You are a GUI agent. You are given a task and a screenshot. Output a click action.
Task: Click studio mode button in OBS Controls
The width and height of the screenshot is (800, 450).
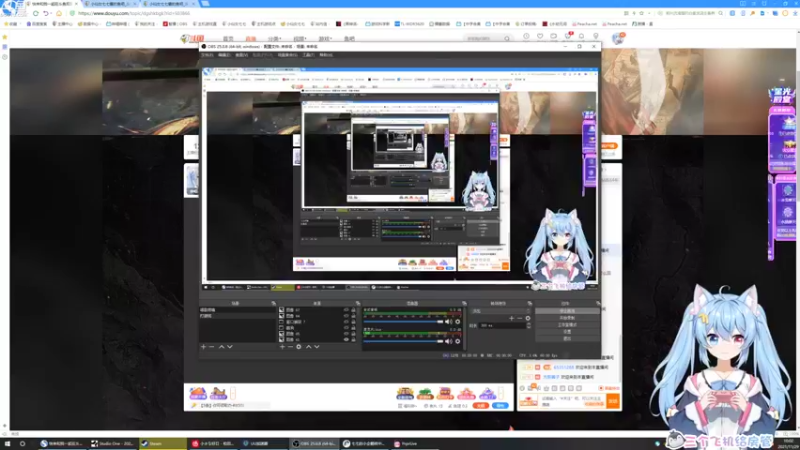[x=567, y=324]
